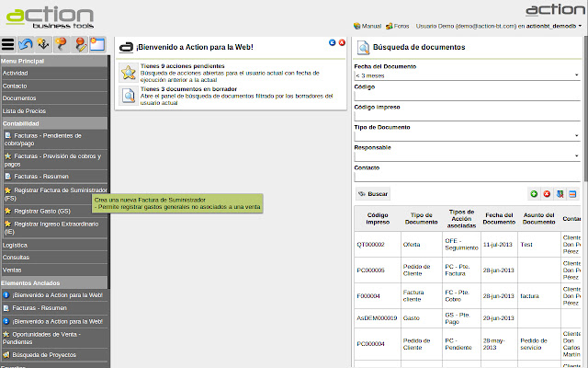Expand the Ventas menu item
Screen dimensions: 588x368
(54, 270)
